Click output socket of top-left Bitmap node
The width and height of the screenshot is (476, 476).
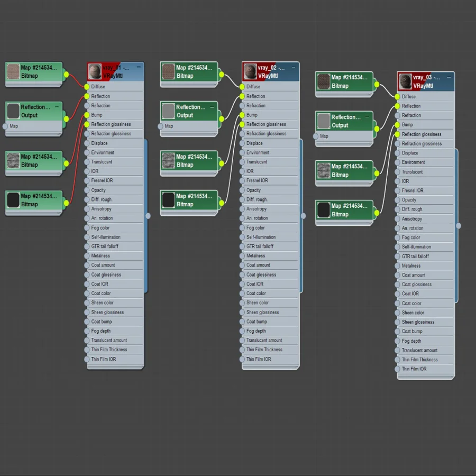coord(67,75)
